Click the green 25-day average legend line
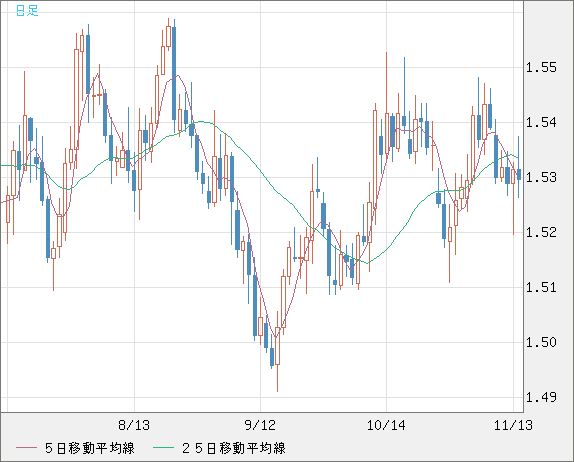574x462 pixels. pyautogui.click(x=163, y=448)
